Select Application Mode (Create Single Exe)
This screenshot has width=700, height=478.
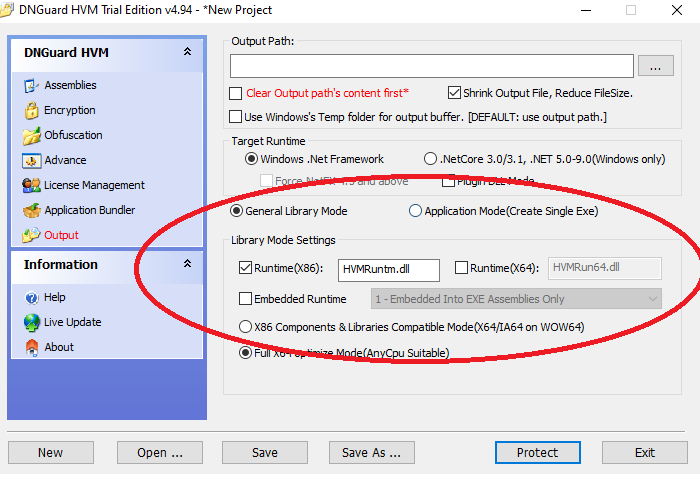point(415,212)
